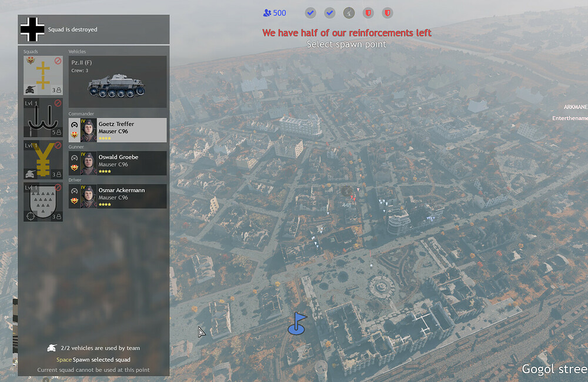Click the blue flag spawn point marker
The height and width of the screenshot is (382, 588).
coord(297,324)
